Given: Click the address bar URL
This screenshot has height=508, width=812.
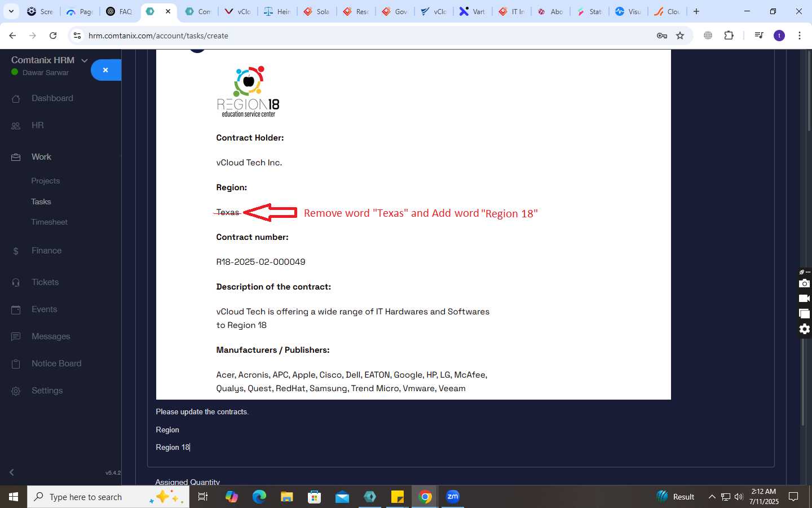Looking at the screenshot, I should pos(158,36).
